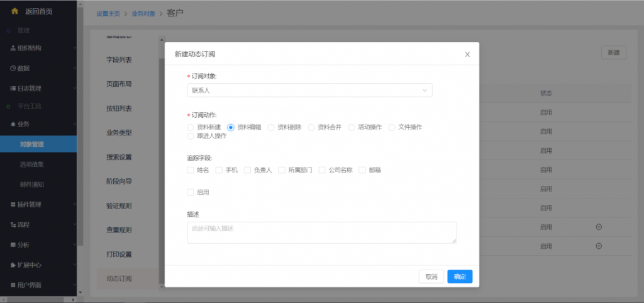Click the 日志管理 list icon
Viewport: 644px width, 303px height.
[13, 88]
